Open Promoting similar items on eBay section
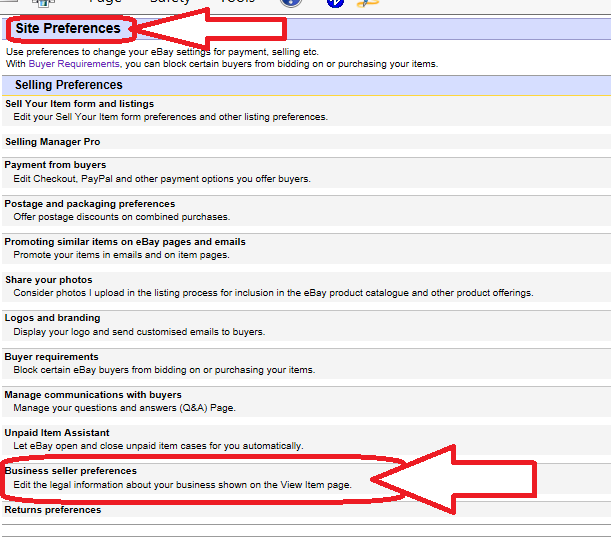Viewport: 611px width, 537px height. click(124, 242)
